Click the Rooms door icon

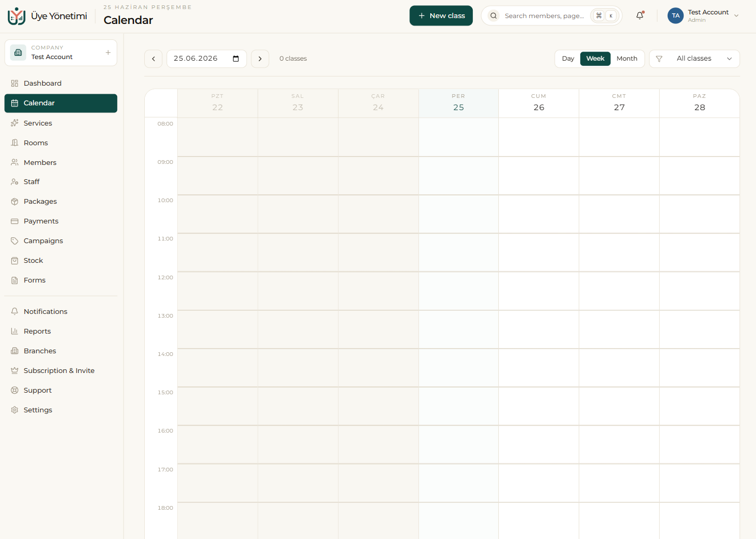[x=14, y=143]
